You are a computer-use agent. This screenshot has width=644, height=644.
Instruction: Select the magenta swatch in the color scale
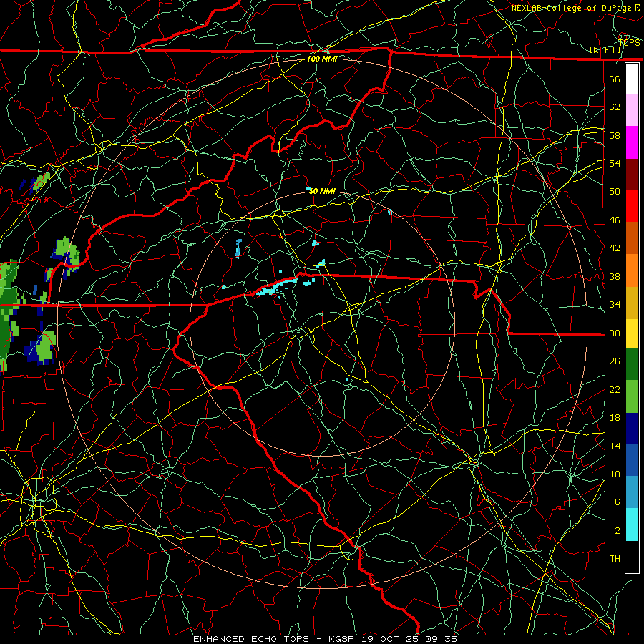click(x=632, y=142)
